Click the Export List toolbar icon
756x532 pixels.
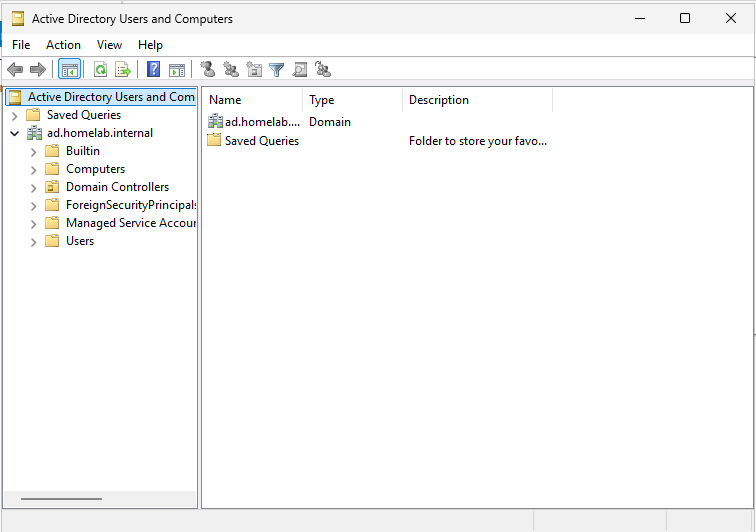(x=123, y=69)
